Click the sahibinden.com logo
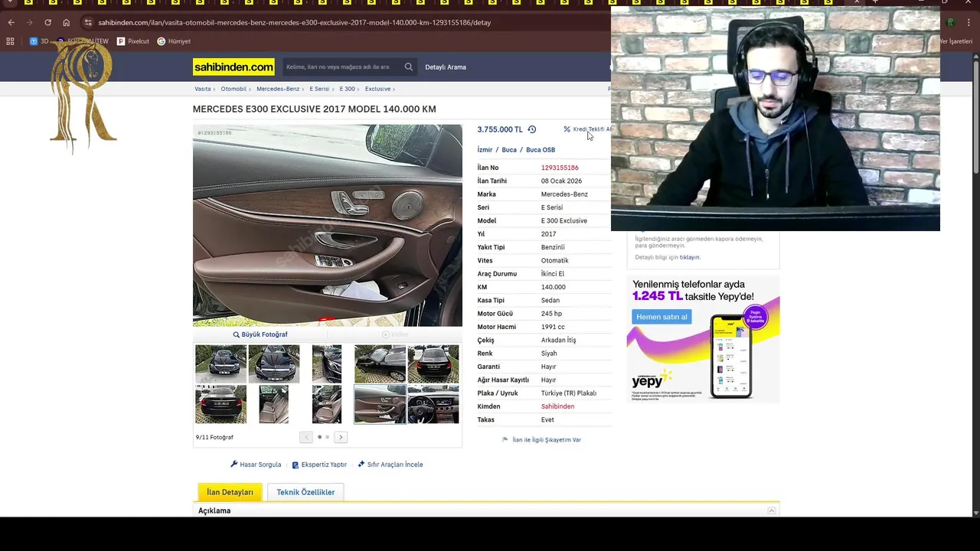This screenshot has width=980, height=551. [234, 67]
